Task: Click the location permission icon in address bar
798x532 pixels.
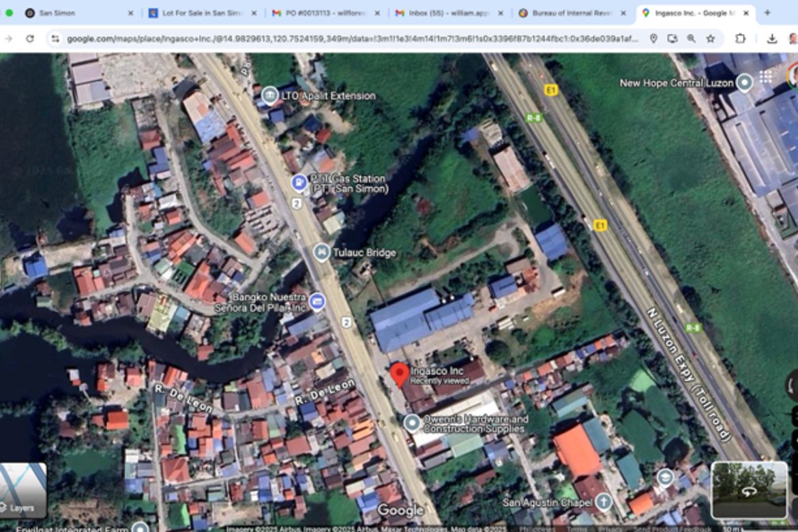Action: pyautogui.click(x=653, y=39)
